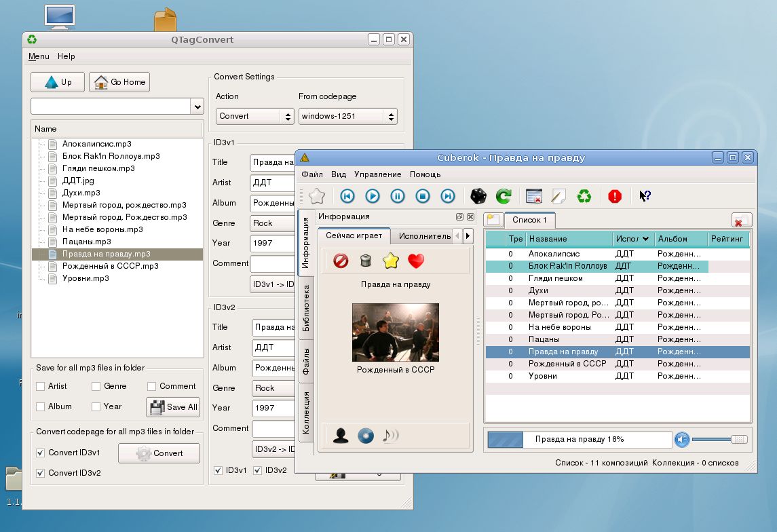Activate the What's This help cursor icon

(645, 196)
